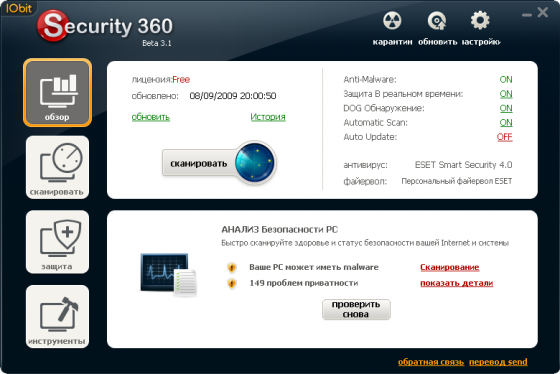Click the Security 360 red S logo
The height and width of the screenshot is (374, 560).
point(53,25)
